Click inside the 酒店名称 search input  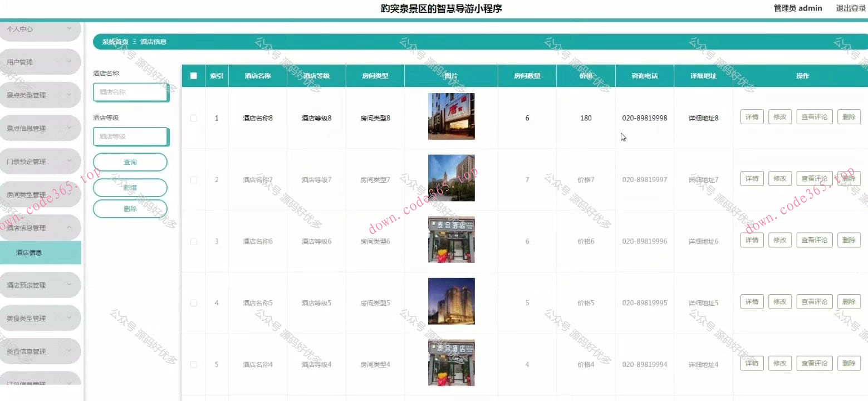[x=131, y=92]
